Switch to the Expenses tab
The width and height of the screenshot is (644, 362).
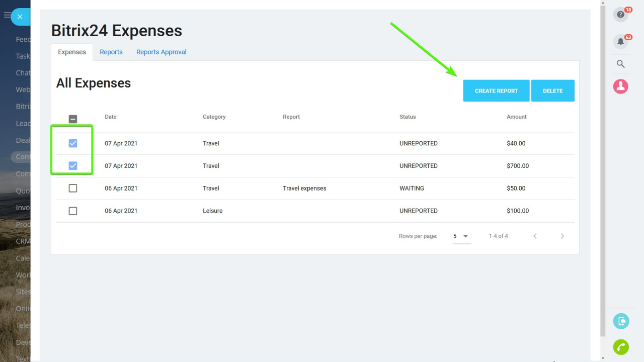[72, 52]
